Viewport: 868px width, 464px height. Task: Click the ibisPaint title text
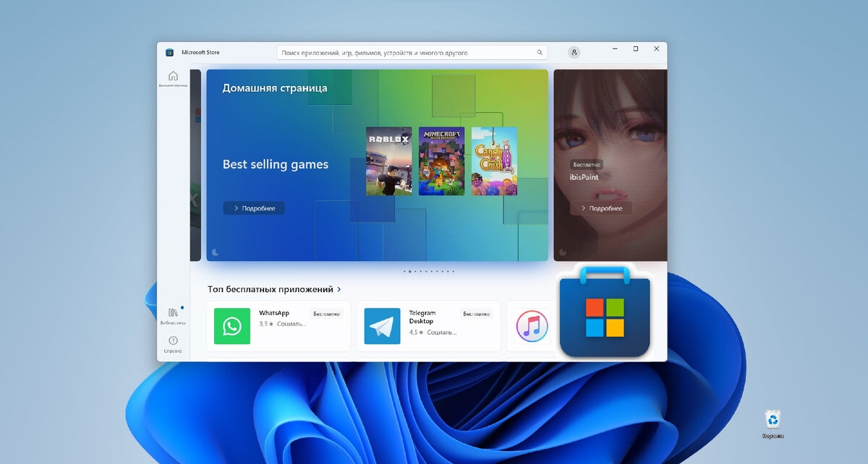(585, 177)
